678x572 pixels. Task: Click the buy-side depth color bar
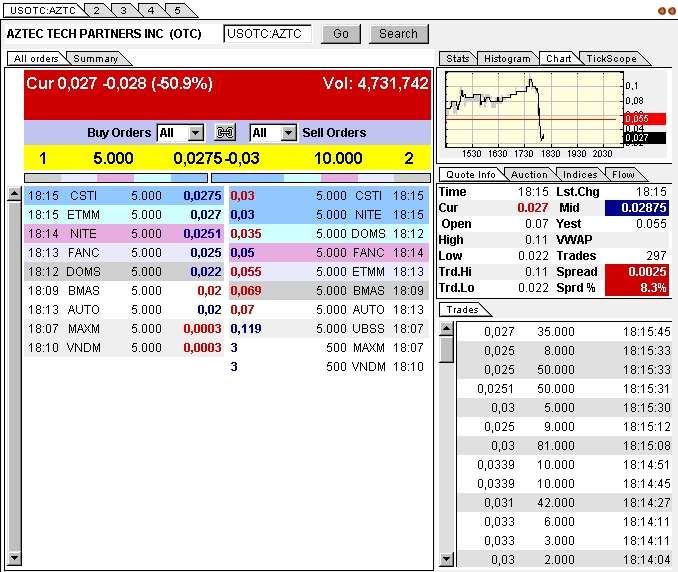pos(116,178)
